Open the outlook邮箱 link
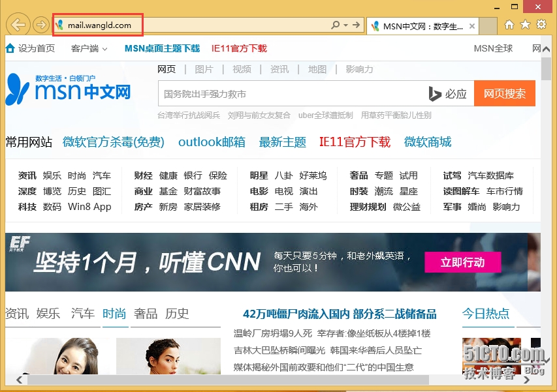557x392 pixels. click(212, 142)
